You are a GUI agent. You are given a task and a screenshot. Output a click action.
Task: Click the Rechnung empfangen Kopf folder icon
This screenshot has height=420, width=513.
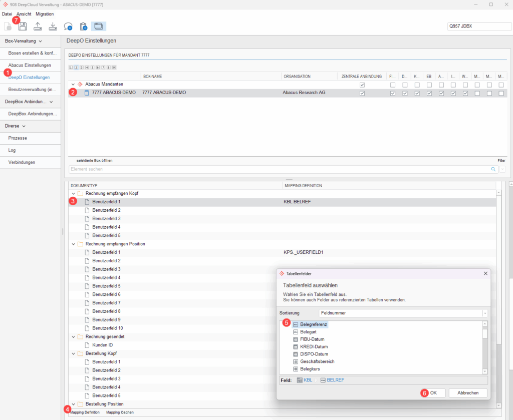tap(81, 194)
